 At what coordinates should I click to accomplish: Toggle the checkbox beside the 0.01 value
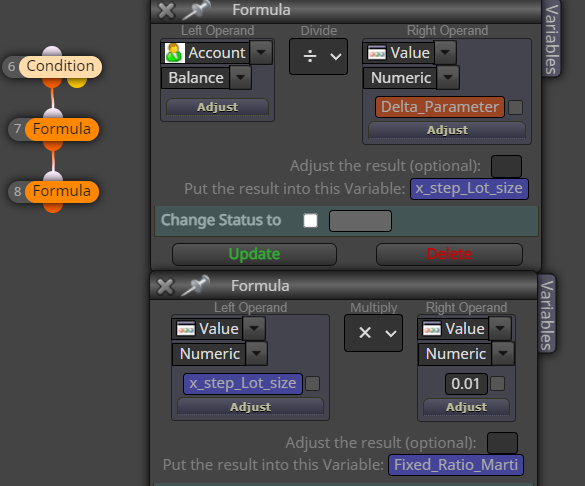[497, 384]
